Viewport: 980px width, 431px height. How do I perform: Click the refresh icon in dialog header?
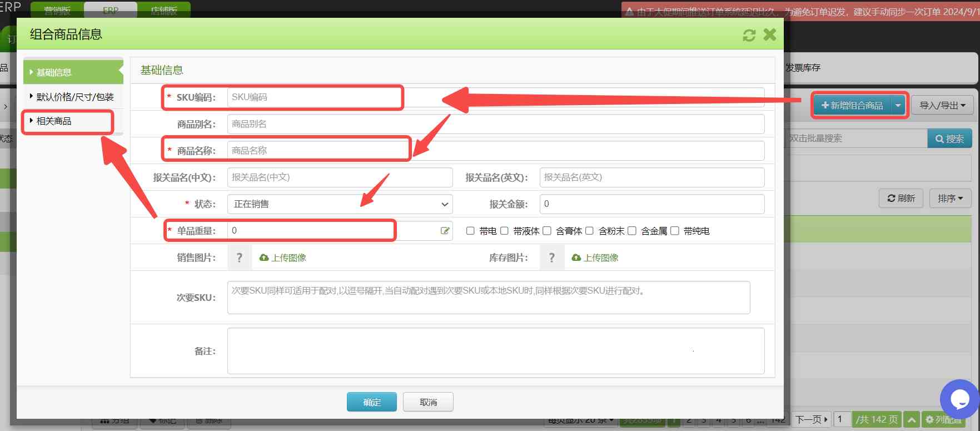[749, 35]
